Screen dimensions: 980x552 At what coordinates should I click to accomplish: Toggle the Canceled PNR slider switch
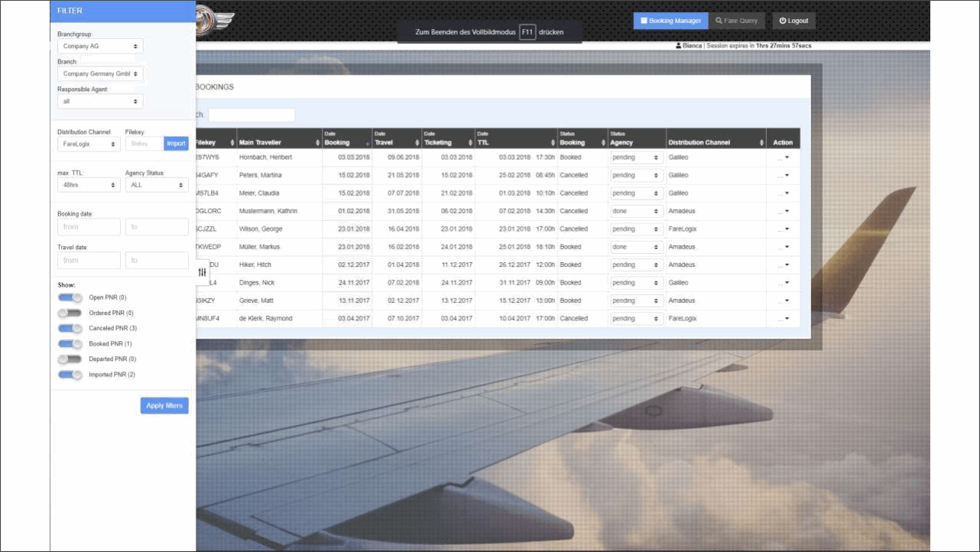[x=70, y=328]
